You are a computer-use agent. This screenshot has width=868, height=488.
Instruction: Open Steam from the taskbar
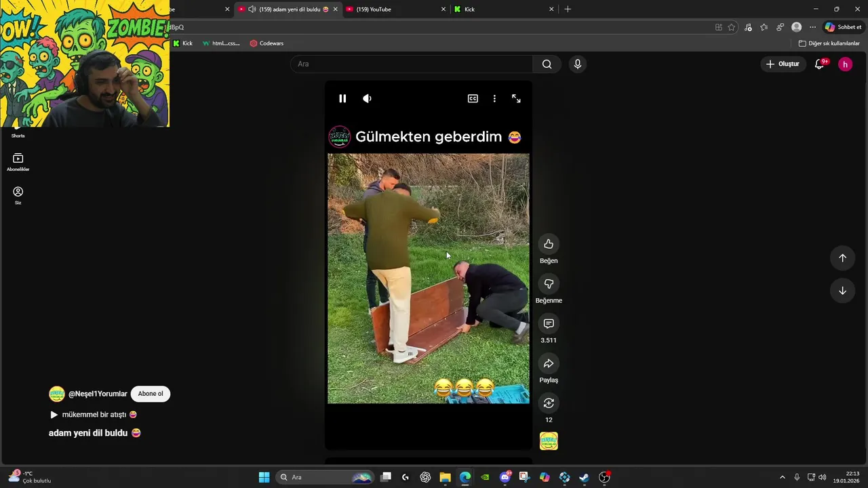click(x=584, y=477)
